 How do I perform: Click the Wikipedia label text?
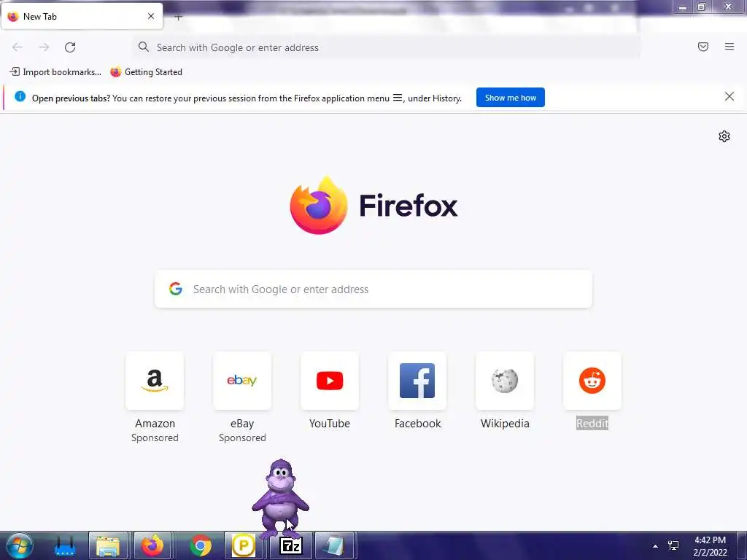[x=505, y=424]
